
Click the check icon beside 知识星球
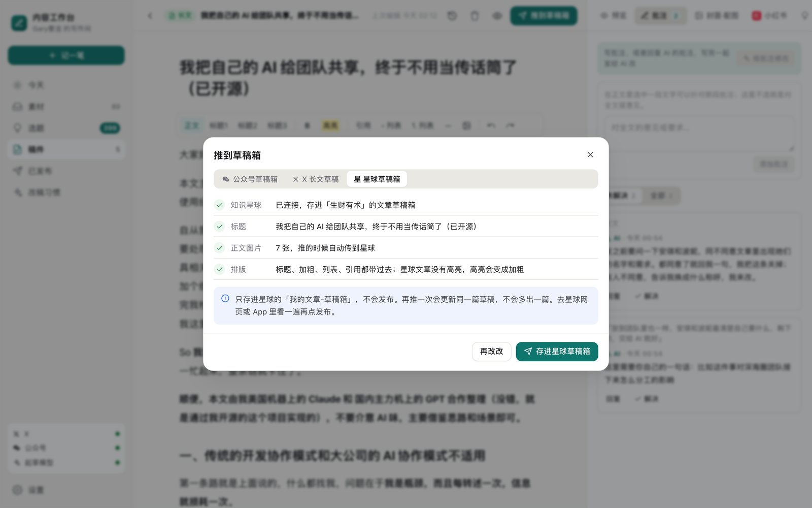tap(220, 205)
